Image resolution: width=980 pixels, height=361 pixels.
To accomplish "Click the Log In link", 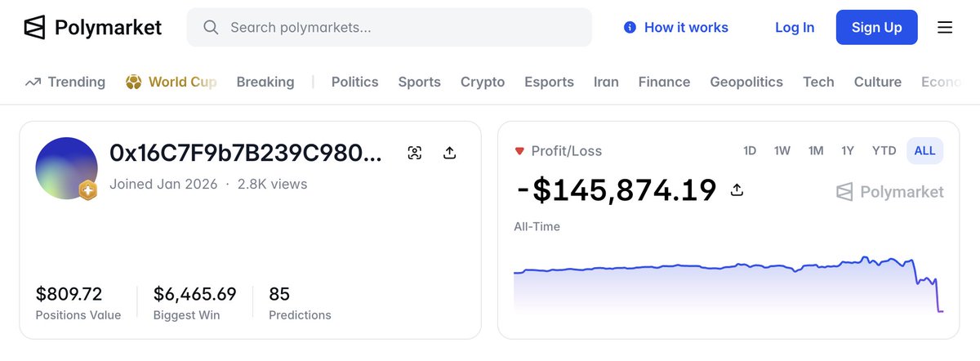I will pos(795,28).
